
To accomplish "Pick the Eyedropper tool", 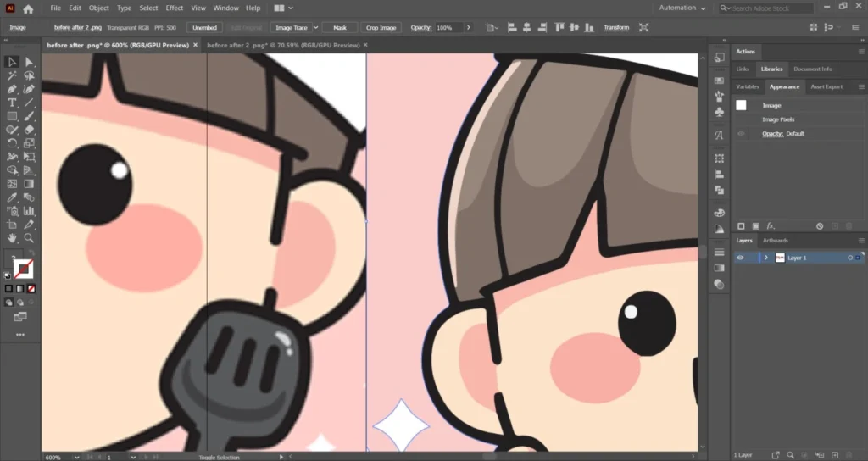I will (12, 197).
